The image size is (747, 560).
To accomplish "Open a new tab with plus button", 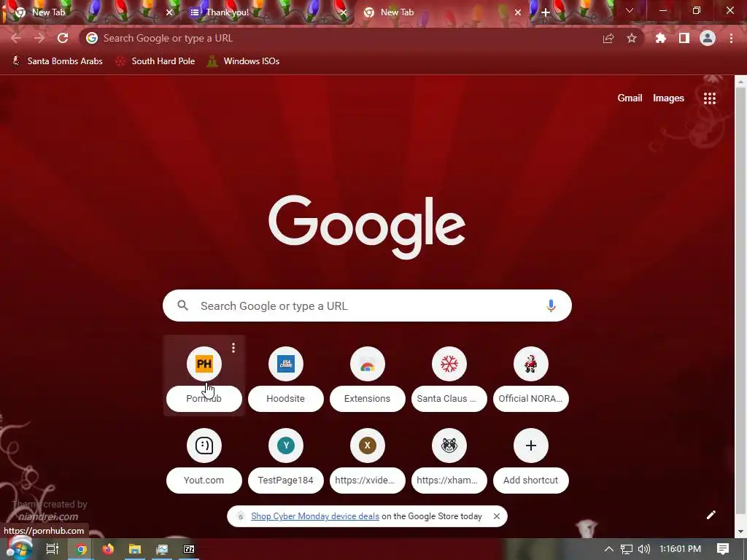I will coord(546,12).
